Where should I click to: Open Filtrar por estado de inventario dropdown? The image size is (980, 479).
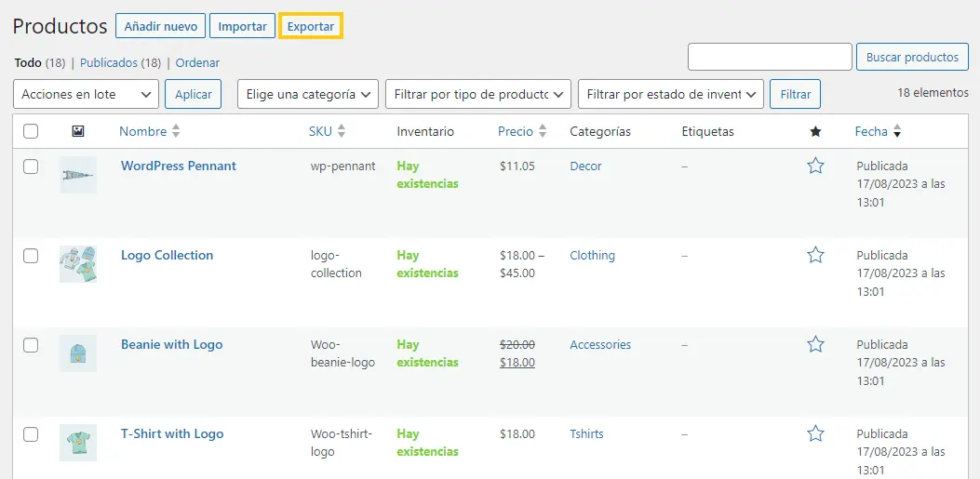coord(671,94)
